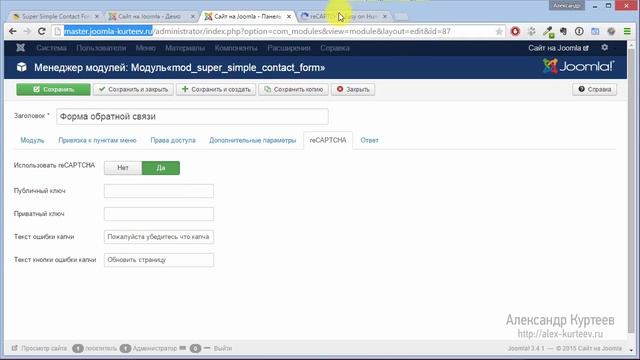
Task: Open the Компоненты menu
Action: (x=236, y=48)
